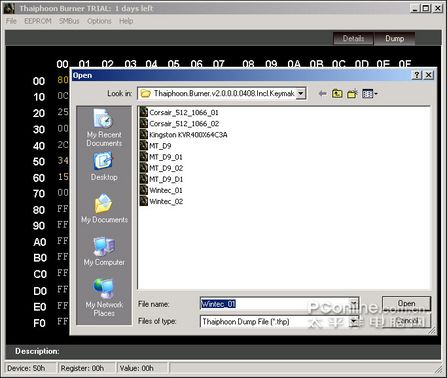Open the File menu
The width and height of the screenshot is (447, 378).
[x=11, y=21]
